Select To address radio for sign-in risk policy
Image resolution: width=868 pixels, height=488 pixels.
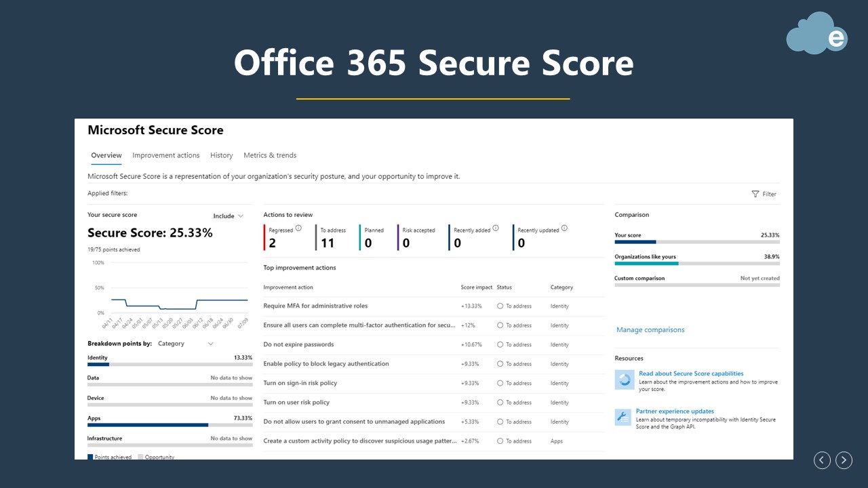pyautogui.click(x=500, y=384)
